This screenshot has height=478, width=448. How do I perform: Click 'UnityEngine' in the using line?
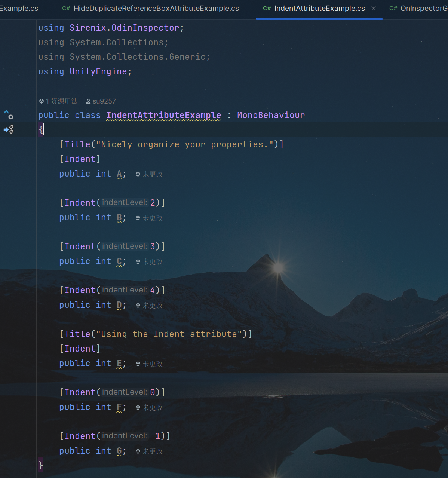(98, 71)
